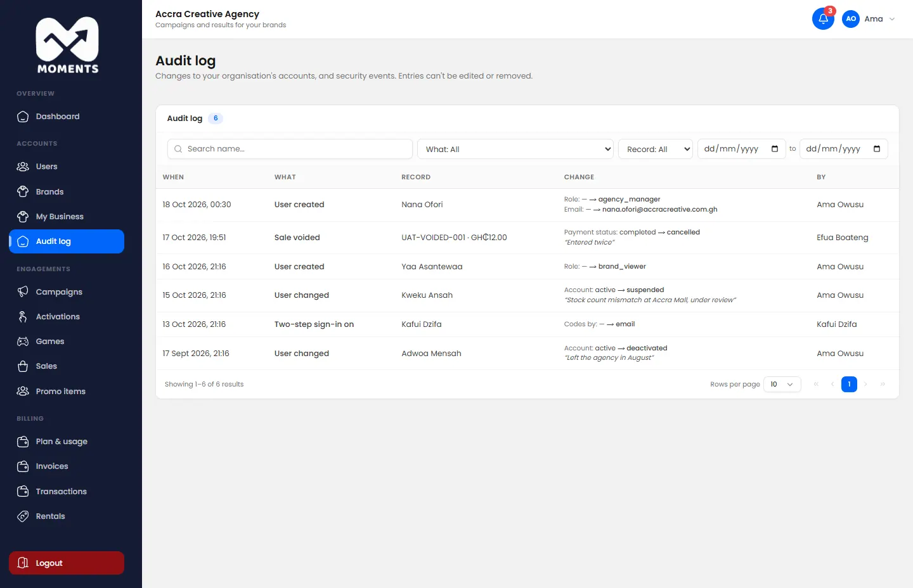Navigate to Transactions menu label
913x588 pixels.
click(x=62, y=492)
